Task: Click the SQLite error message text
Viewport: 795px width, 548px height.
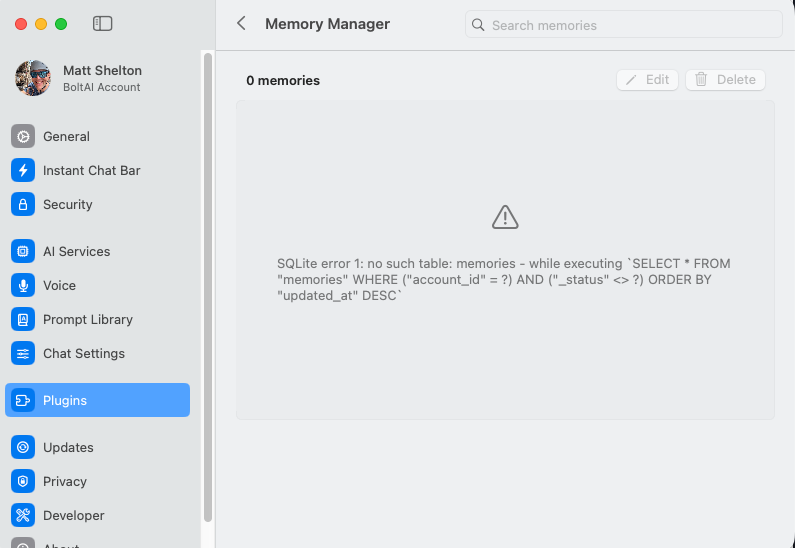Action: point(503,279)
